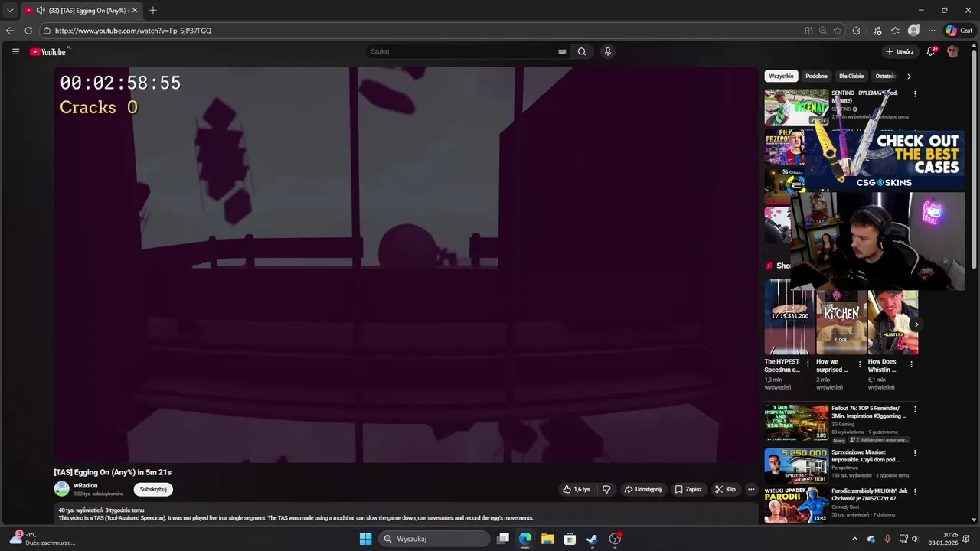
Task: Close the Egging On video tab
Action: click(x=135, y=10)
